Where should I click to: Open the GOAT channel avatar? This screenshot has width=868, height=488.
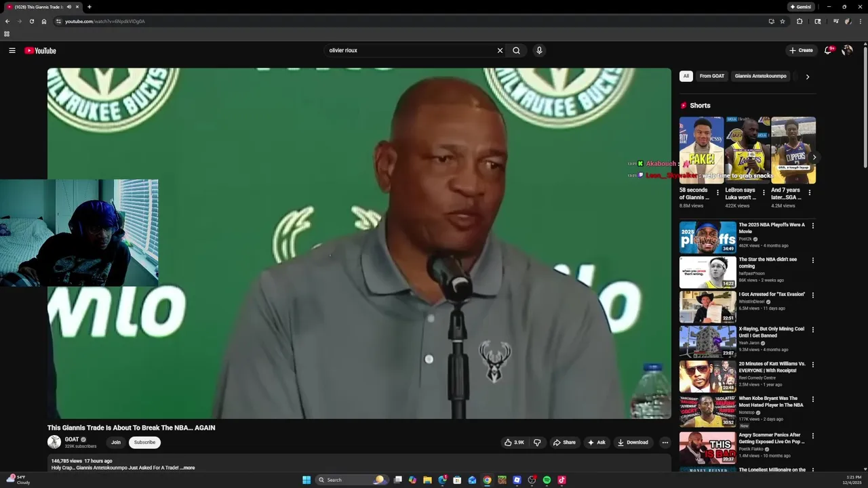pos(54,442)
